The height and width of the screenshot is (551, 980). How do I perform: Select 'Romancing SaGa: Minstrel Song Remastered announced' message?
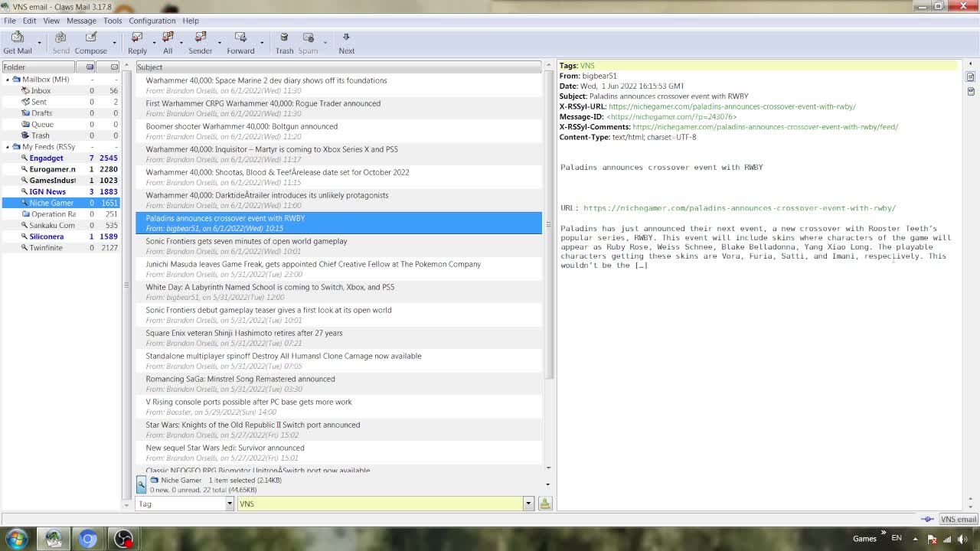338,383
